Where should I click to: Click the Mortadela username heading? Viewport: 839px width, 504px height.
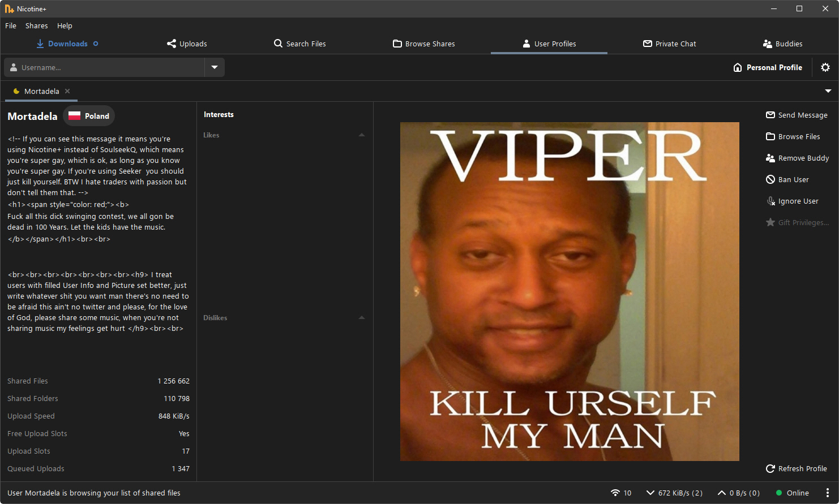click(x=32, y=116)
